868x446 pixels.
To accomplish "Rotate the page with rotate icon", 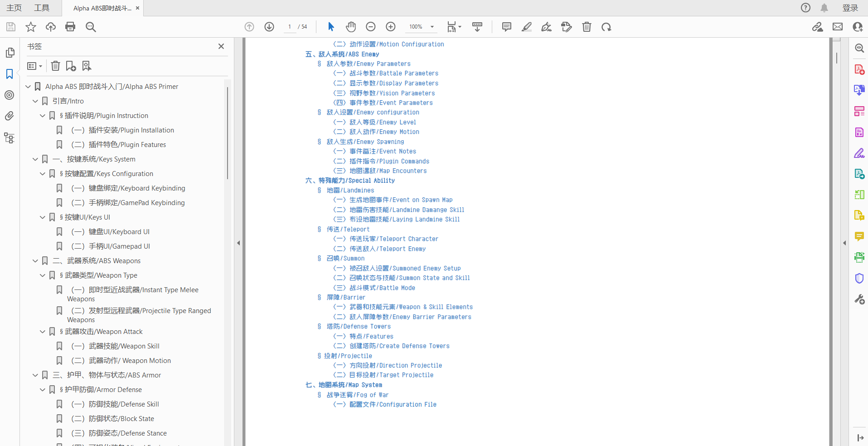I will click(x=606, y=27).
